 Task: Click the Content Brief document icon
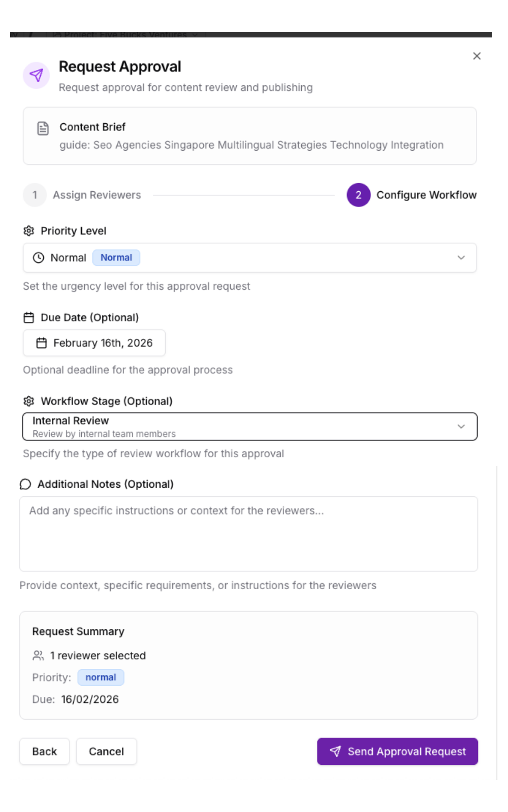[x=43, y=128]
